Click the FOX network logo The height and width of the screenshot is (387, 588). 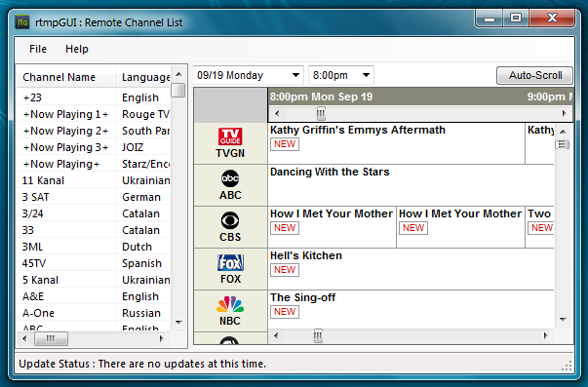coord(230,262)
